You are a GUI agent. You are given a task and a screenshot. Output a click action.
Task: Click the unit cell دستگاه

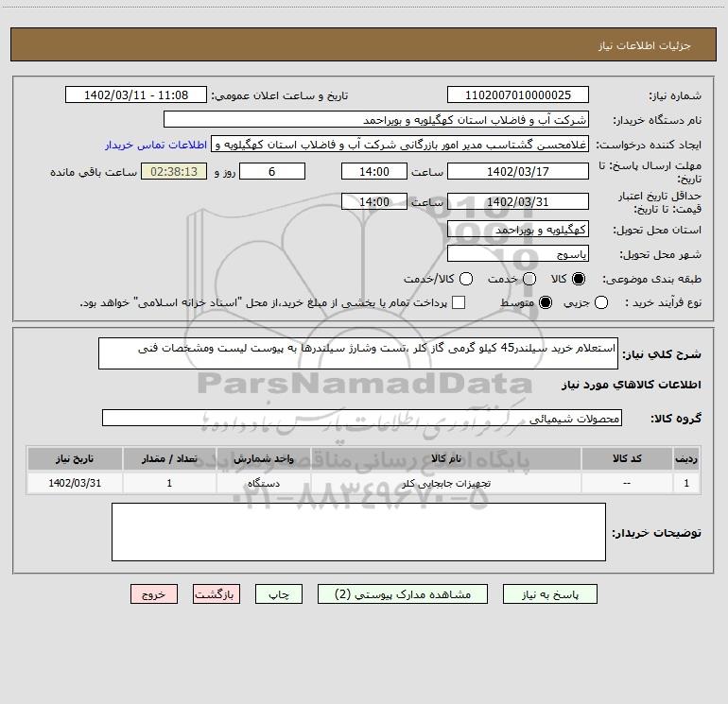pyautogui.click(x=263, y=483)
